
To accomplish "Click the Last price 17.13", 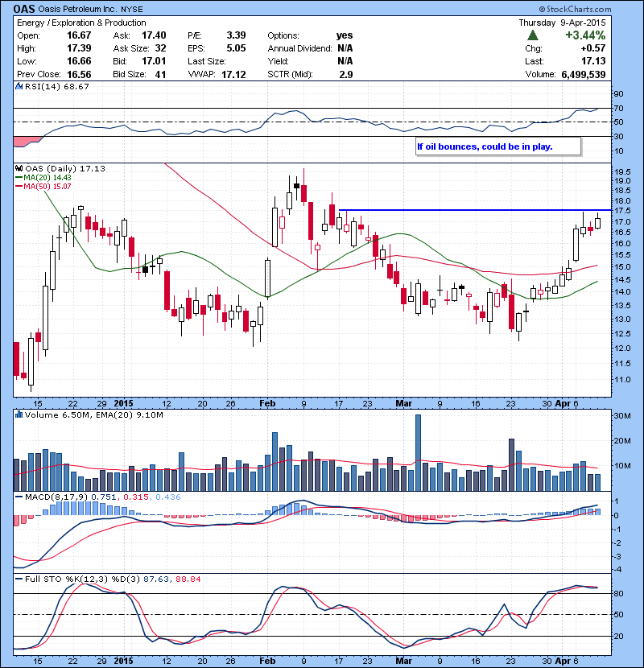I will [x=593, y=61].
